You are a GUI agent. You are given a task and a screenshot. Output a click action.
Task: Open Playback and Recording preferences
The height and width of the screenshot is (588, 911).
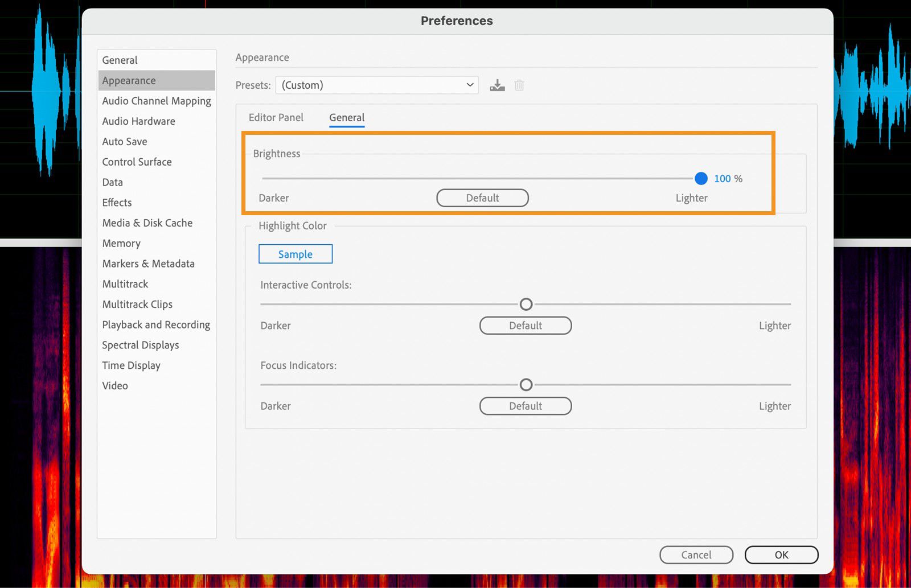tap(156, 325)
